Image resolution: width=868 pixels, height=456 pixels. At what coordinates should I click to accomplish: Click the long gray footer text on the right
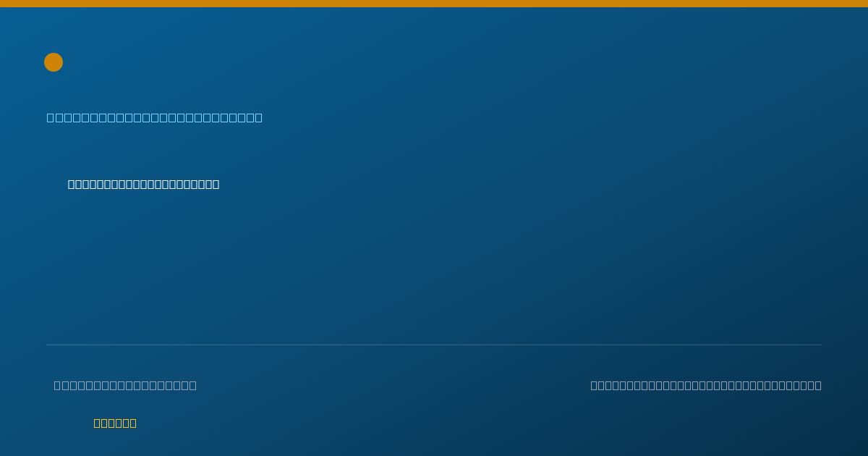(706, 385)
